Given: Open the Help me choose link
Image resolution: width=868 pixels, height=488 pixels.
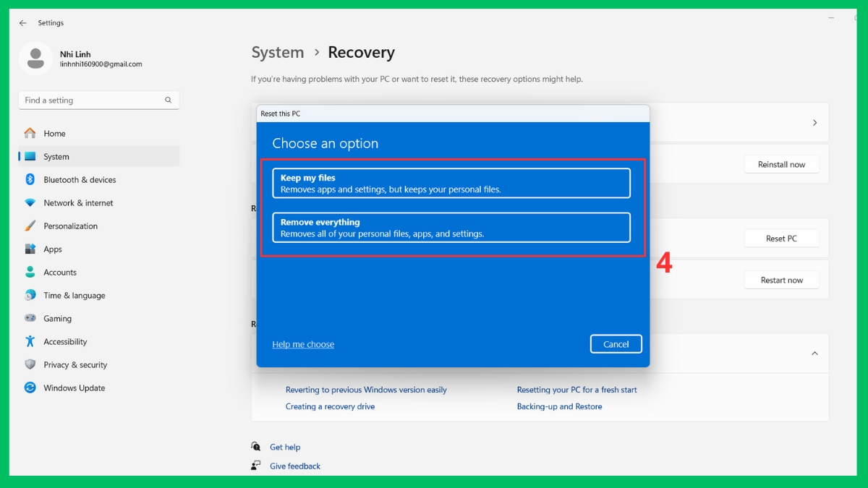Looking at the screenshot, I should (303, 344).
